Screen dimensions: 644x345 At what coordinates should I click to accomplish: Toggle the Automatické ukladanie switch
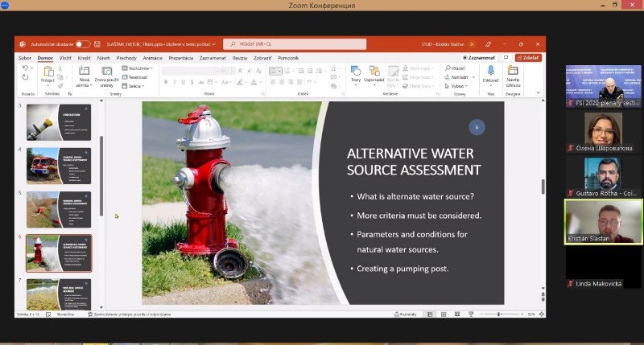click(x=82, y=44)
